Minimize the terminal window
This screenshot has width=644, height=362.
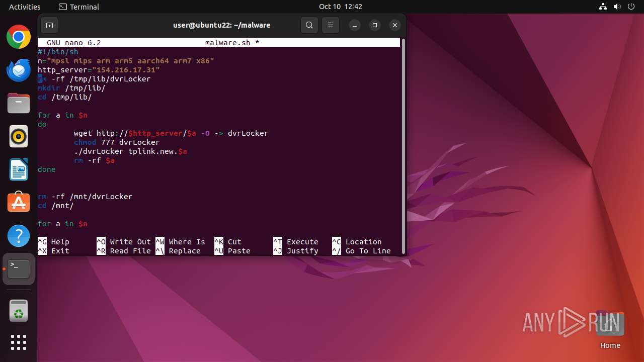[x=355, y=25]
